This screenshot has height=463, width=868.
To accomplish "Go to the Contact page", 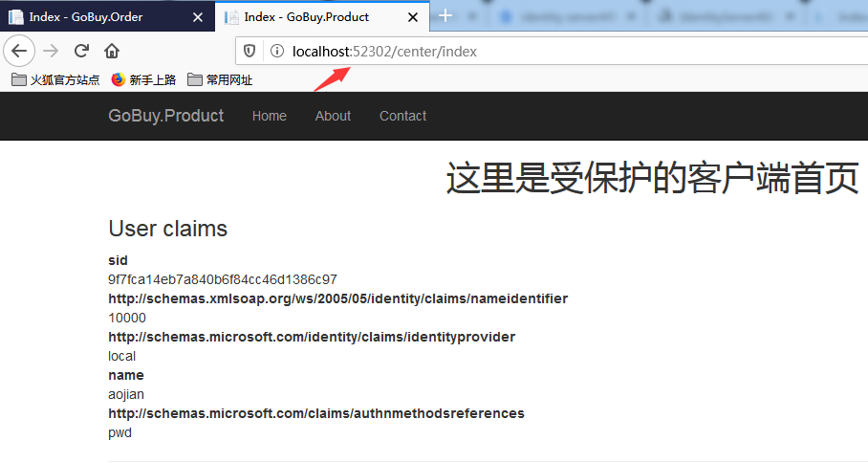I will pos(402,116).
